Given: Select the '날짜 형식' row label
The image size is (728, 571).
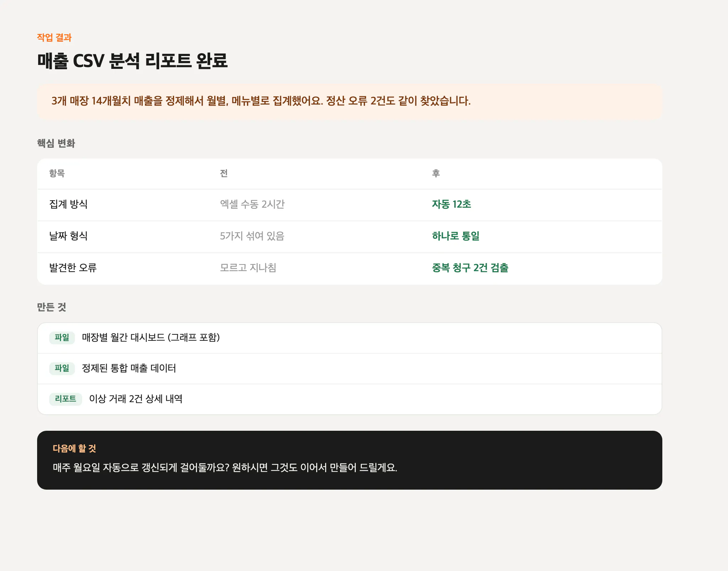Looking at the screenshot, I should (69, 236).
